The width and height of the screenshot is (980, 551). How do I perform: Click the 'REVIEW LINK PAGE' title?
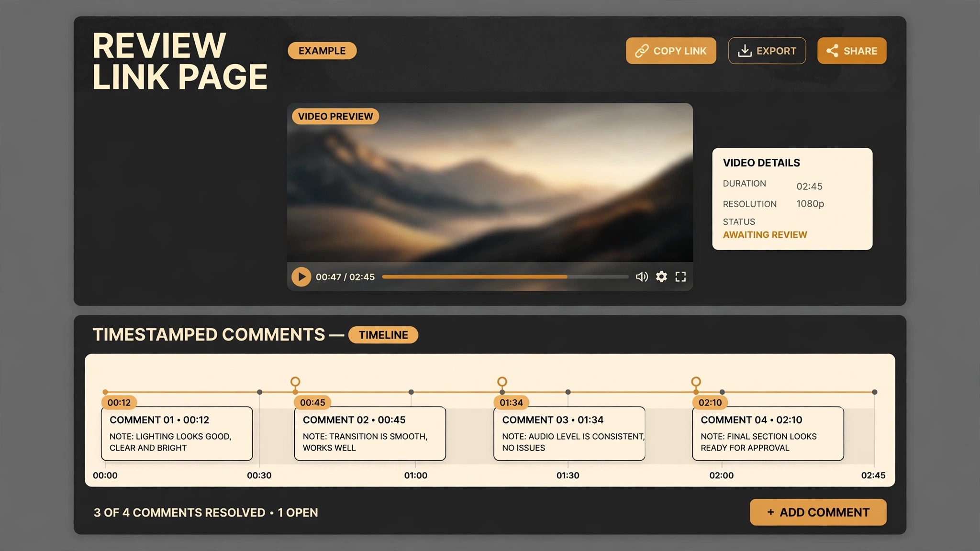coord(179,61)
